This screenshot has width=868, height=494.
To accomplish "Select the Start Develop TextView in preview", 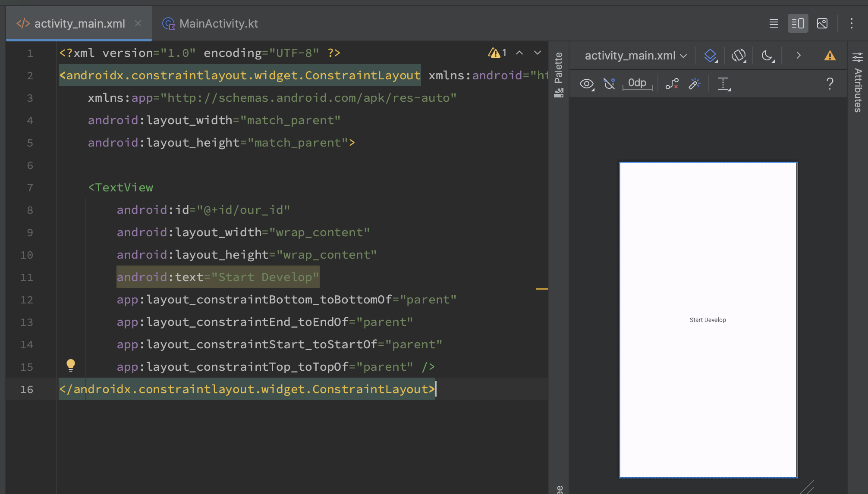I will pyautogui.click(x=708, y=320).
